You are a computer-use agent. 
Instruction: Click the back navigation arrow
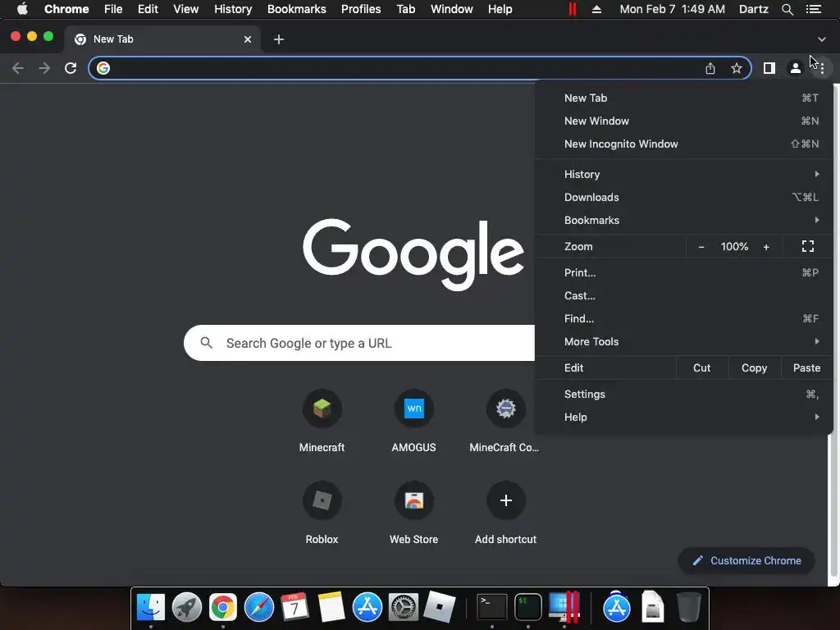[x=18, y=68]
